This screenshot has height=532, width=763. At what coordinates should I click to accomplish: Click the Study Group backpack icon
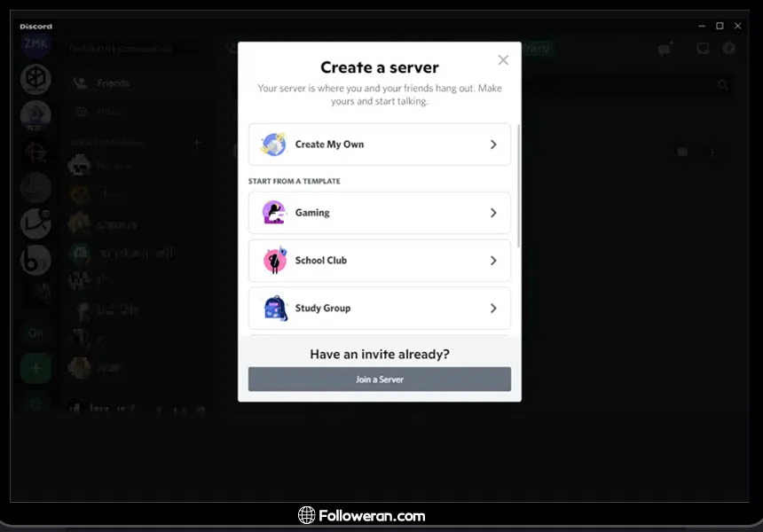(x=275, y=308)
